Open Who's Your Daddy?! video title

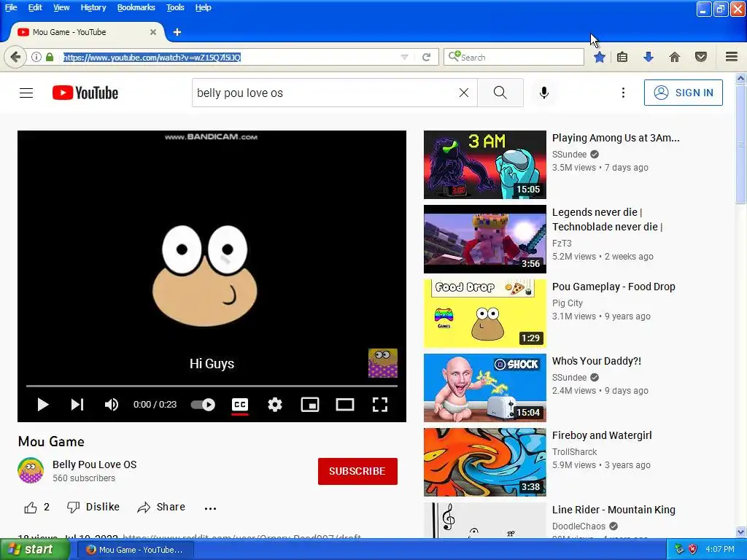597,361
